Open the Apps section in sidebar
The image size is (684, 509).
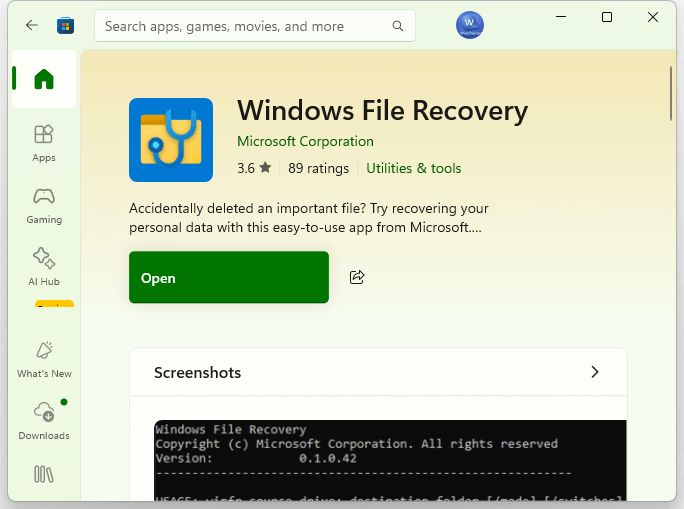(44, 143)
